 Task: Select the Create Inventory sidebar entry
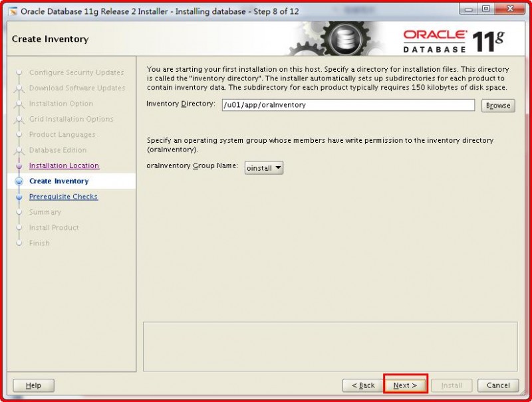point(58,181)
